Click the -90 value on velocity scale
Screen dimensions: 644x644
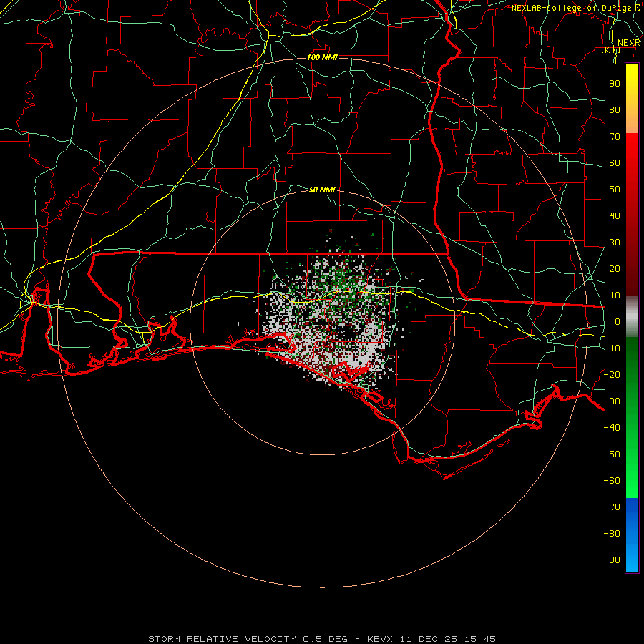click(x=612, y=560)
